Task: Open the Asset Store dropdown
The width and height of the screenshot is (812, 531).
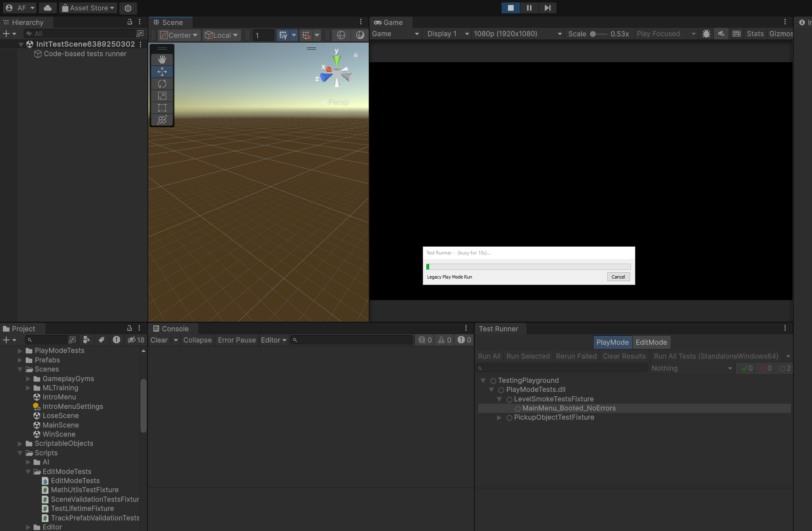Action: (88, 8)
